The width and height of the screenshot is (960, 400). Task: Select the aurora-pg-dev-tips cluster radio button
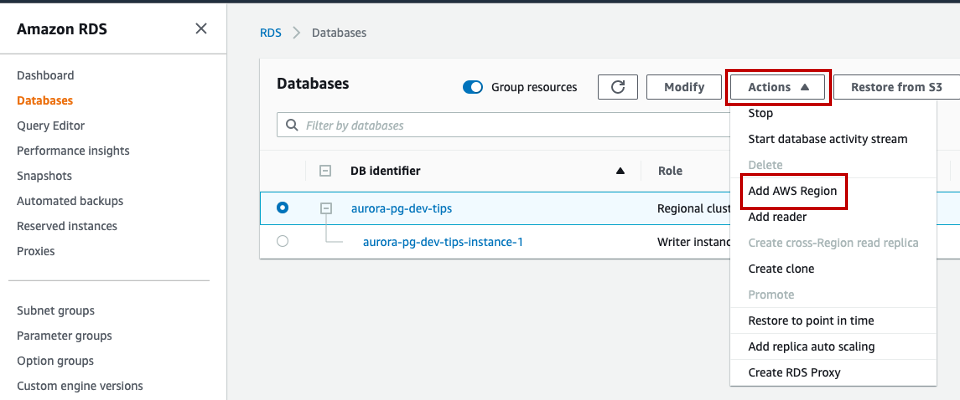pyautogui.click(x=282, y=208)
